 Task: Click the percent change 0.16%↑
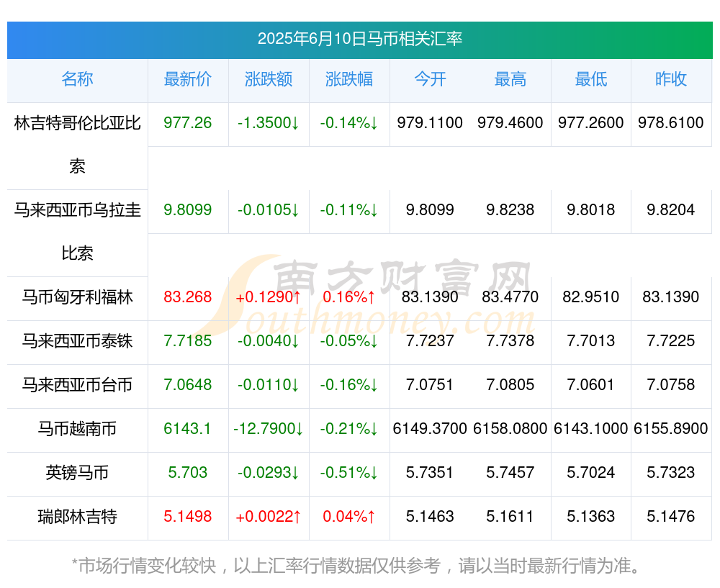(349, 297)
